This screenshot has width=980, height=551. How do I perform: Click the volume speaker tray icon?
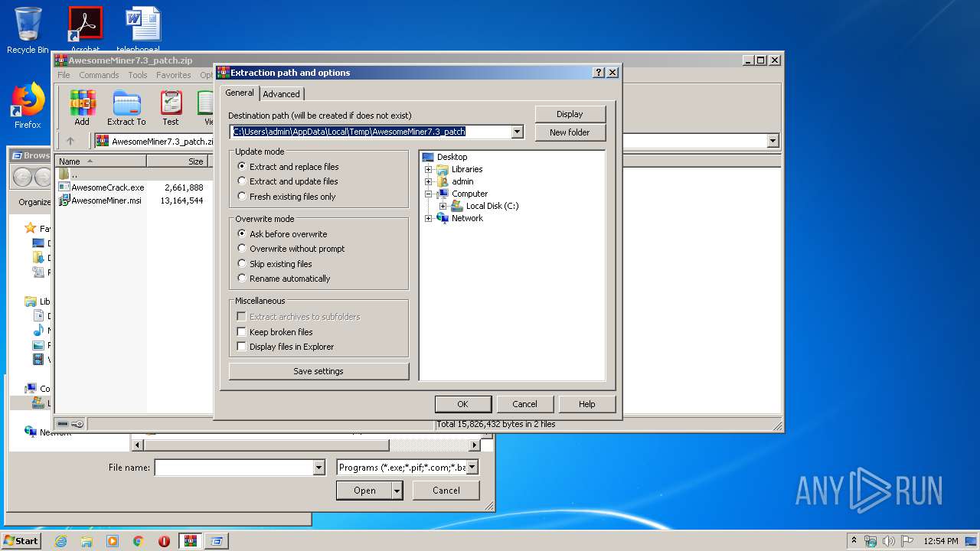[890, 541]
